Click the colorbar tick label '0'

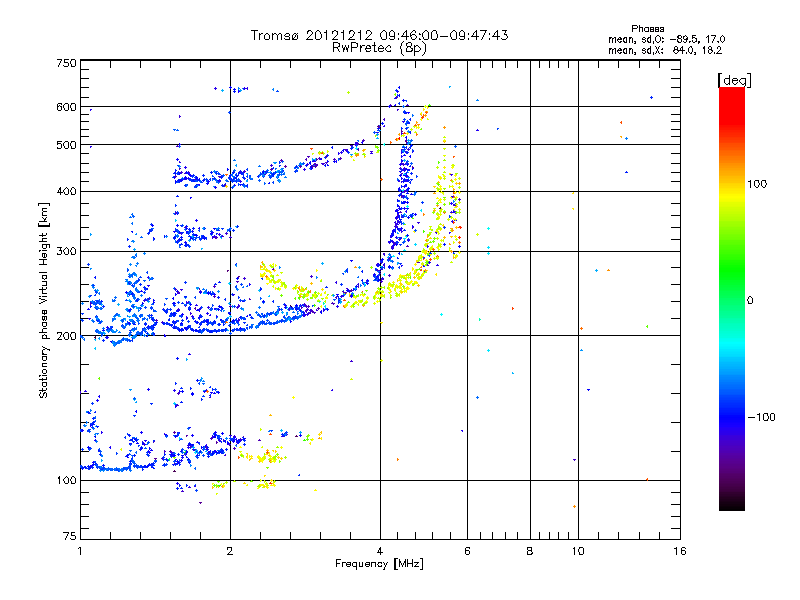pos(750,301)
